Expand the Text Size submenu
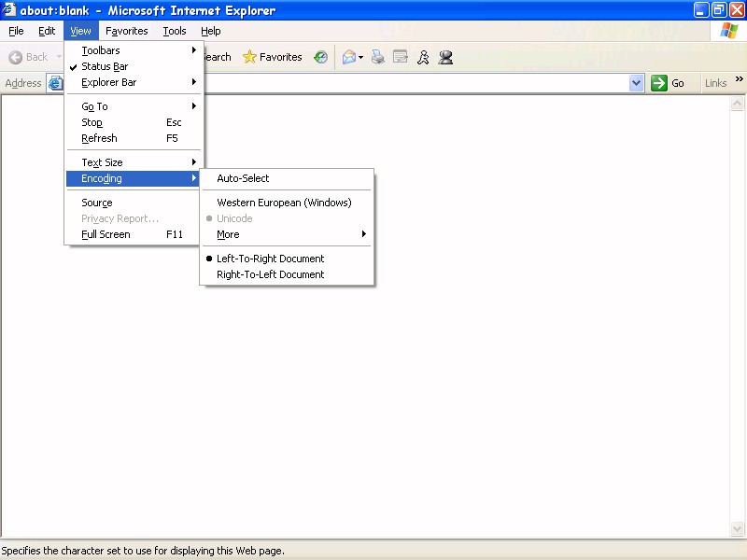The width and height of the screenshot is (747, 560). tap(134, 162)
